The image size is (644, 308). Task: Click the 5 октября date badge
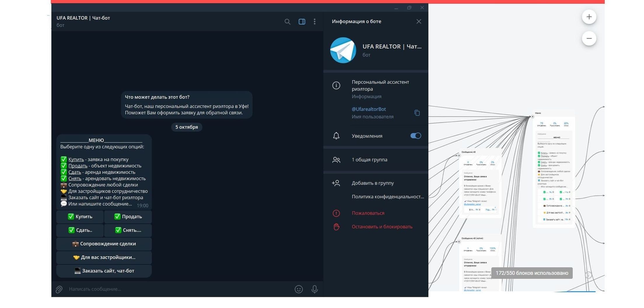point(187,127)
